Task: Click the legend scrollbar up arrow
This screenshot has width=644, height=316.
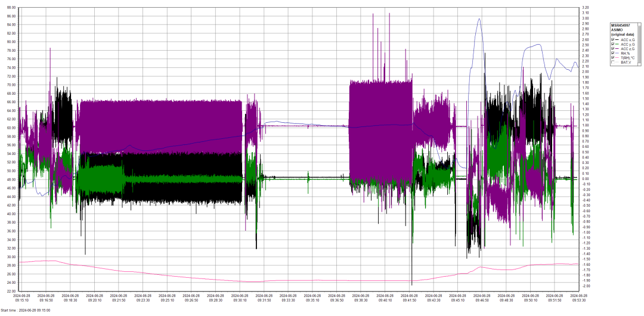Action: coord(639,24)
